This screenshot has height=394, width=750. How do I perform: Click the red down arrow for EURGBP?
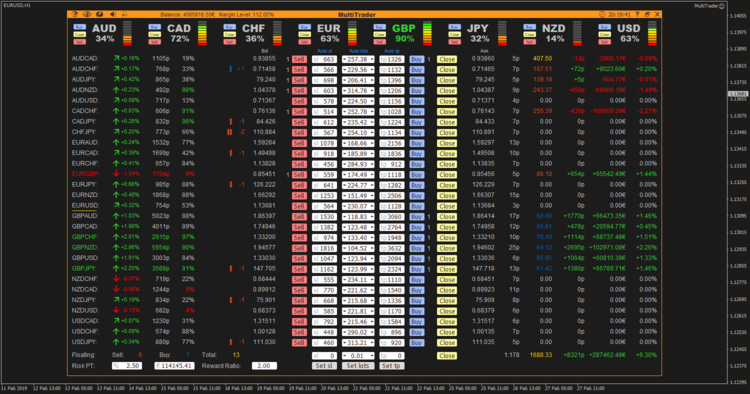coord(116,174)
